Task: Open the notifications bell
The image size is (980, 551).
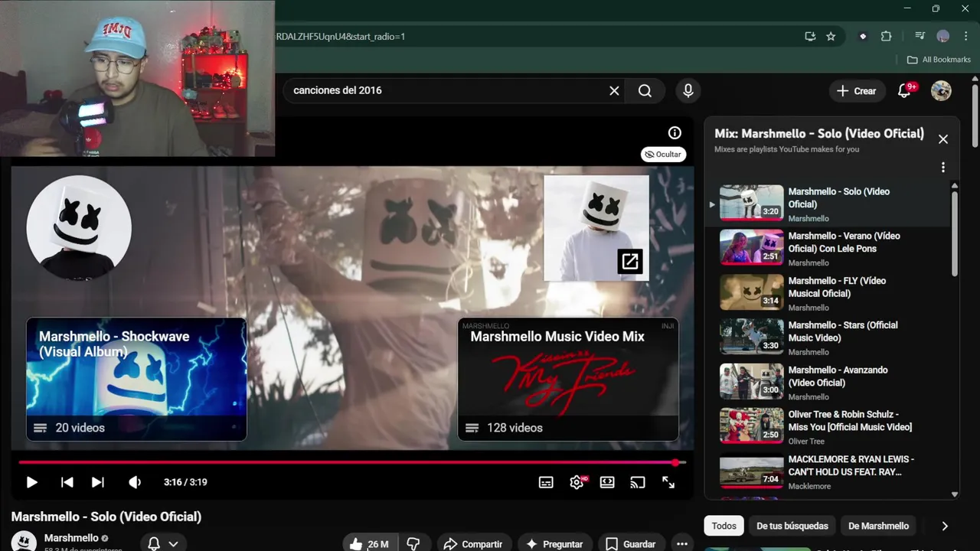Action: pos(904,90)
